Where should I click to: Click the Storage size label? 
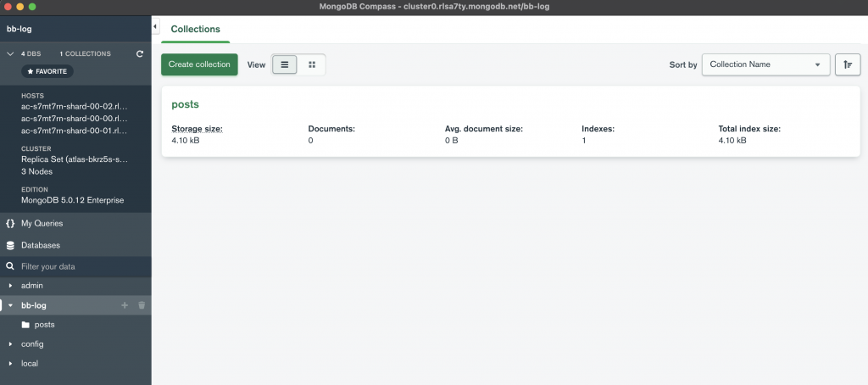point(197,129)
